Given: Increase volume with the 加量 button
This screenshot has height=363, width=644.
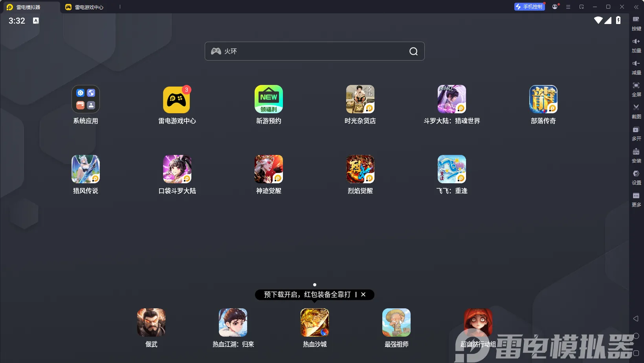Looking at the screenshot, I should pos(636,45).
